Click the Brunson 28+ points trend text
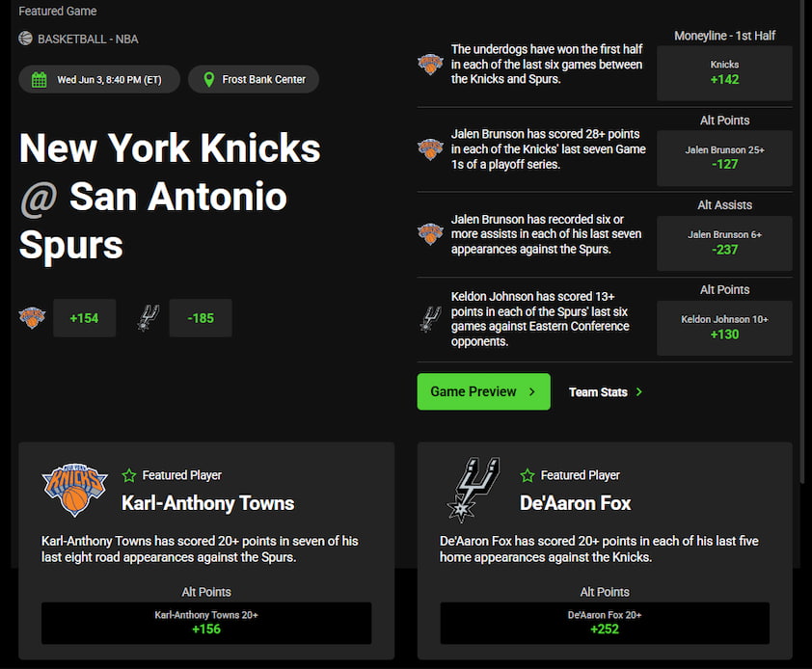 [549, 149]
